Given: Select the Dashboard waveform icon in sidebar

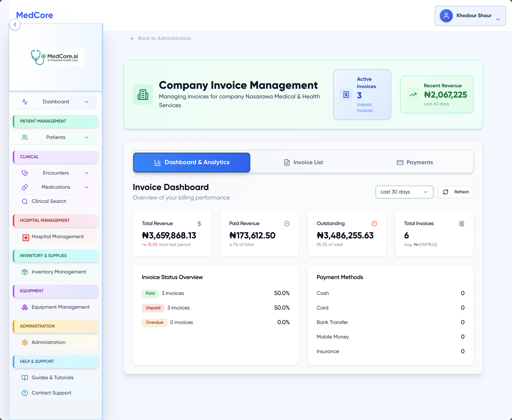Looking at the screenshot, I should tap(25, 101).
